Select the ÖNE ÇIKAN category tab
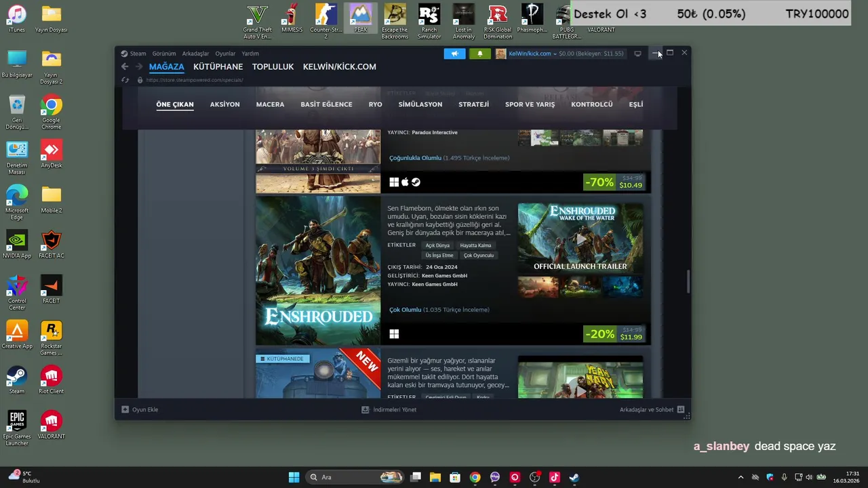Viewport: 868px width, 488px height. pyautogui.click(x=175, y=104)
